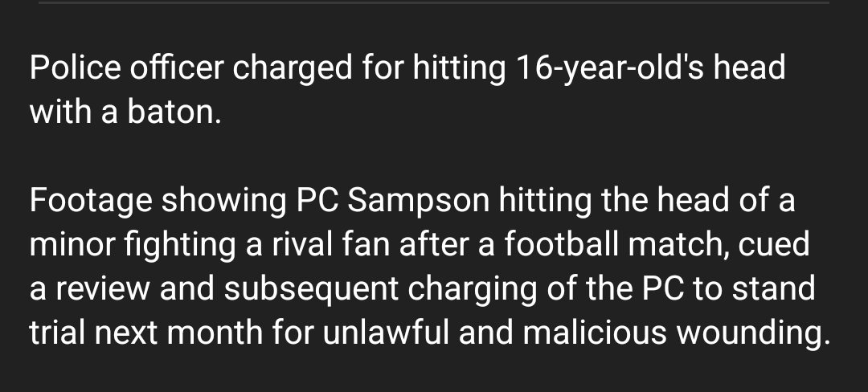Click the word 'charged' in the headline
The width and height of the screenshot is (868, 392).
(x=293, y=69)
